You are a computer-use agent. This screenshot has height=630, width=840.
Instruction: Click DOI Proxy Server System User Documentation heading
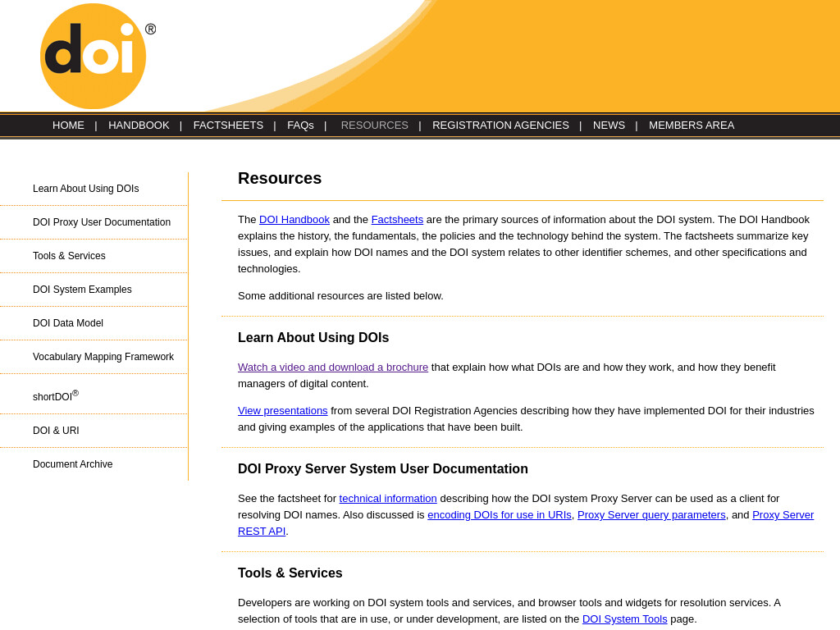pyautogui.click(x=383, y=469)
